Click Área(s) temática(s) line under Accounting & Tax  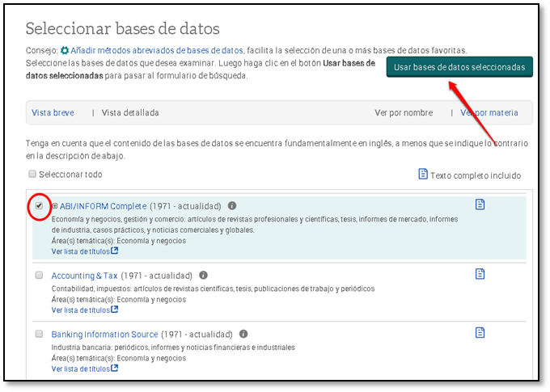pyautogui.click(x=119, y=299)
